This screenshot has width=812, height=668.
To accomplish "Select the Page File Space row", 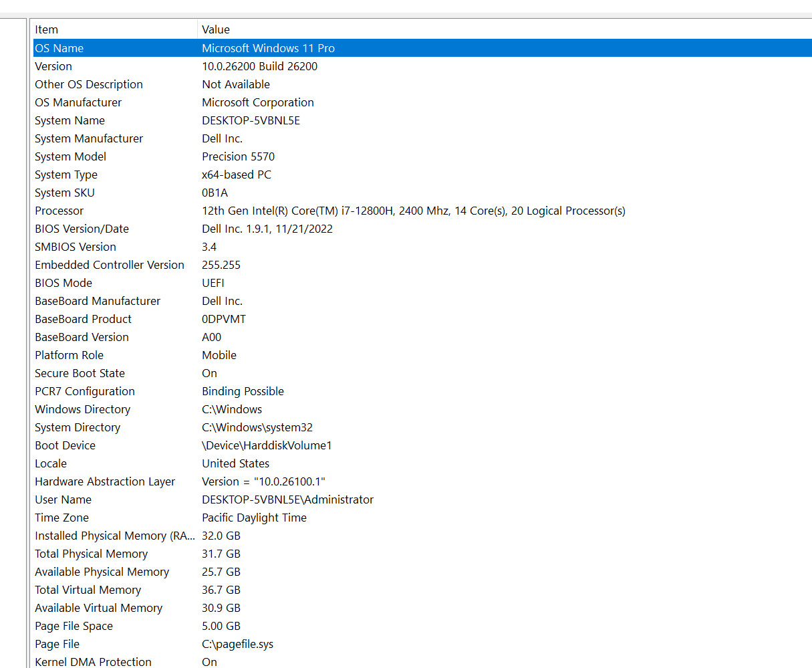I will pyautogui.click(x=422, y=626).
